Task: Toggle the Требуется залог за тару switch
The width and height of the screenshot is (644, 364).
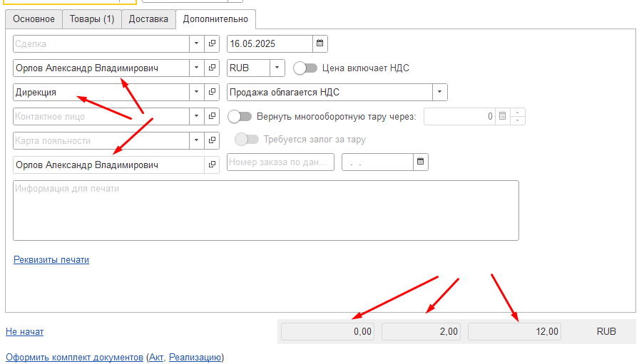Action: coord(247,140)
